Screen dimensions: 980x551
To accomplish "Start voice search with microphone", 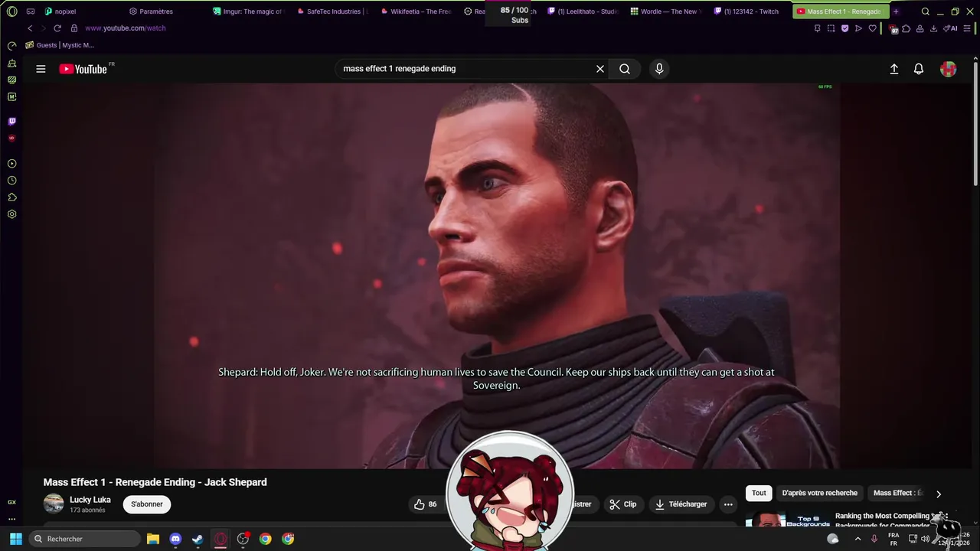I will tap(659, 69).
